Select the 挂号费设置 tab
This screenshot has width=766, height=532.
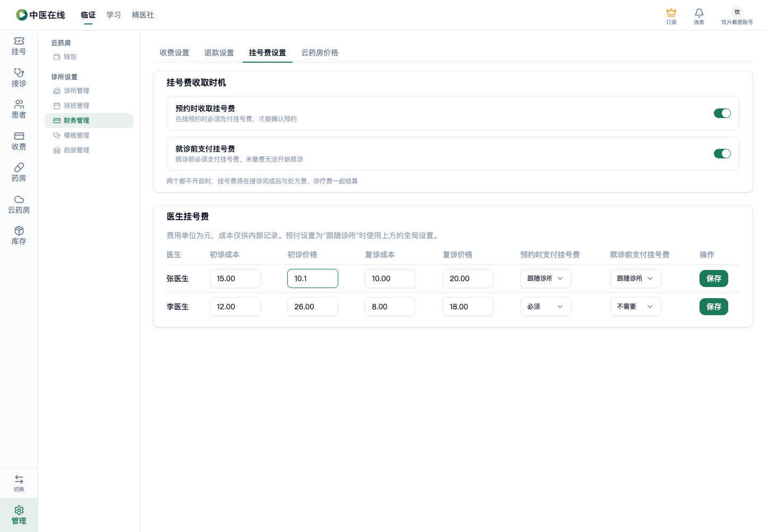[x=268, y=53]
